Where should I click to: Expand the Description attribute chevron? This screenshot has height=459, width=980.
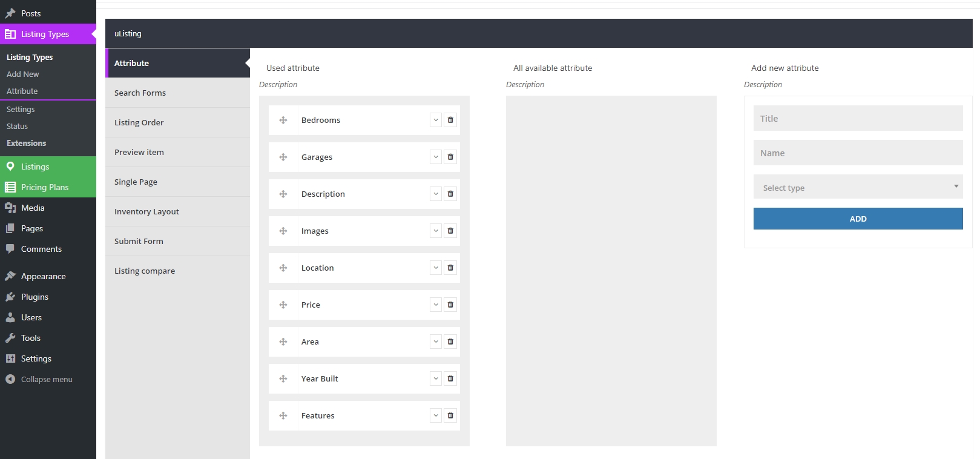[436, 194]
